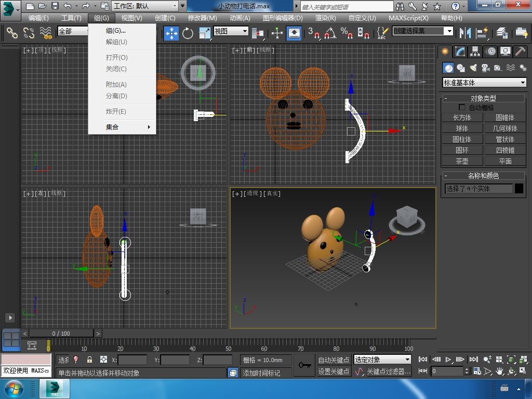The width and height of the screenshot is (532, 399).
Task: Click 组(G)... in the open menu
Action: [116, 31]
